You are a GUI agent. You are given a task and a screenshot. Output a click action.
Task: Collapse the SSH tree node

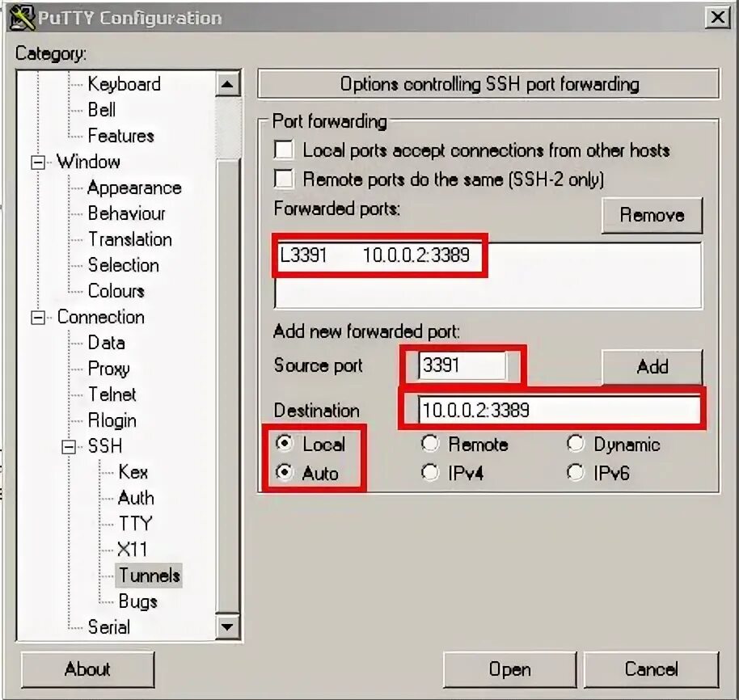coord(69,446)
